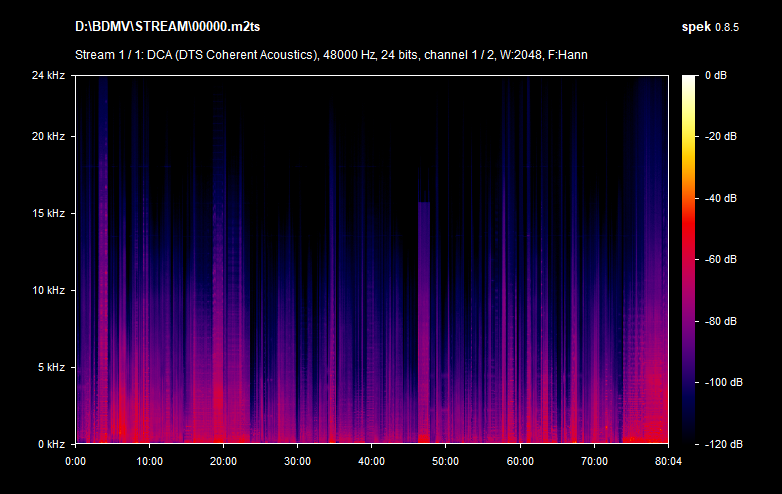Pick the 10 kHz axis label
Viewport: 782px width, 494px height.
point(47,290)
